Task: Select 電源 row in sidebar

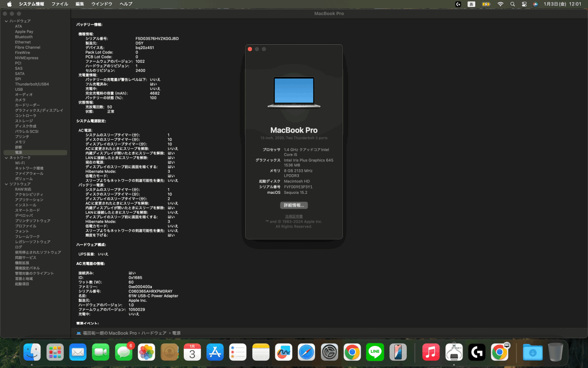Action: [x=35, y=153]
